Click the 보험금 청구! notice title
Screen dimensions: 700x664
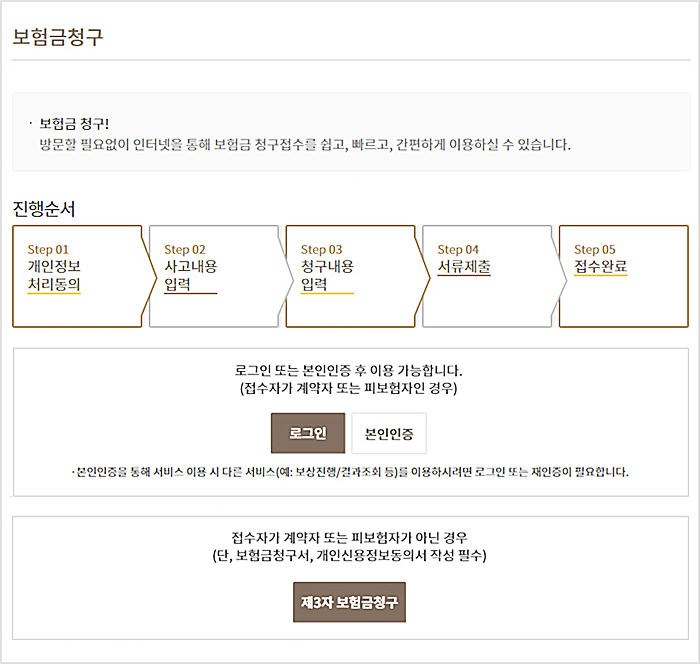point(74,124)
